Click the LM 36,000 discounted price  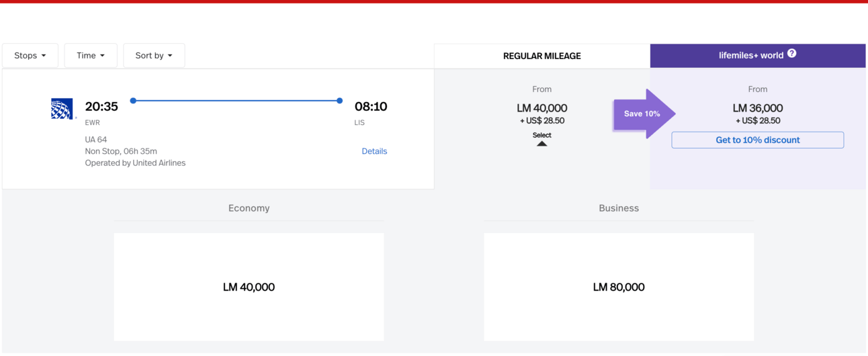[x=758, y=108]
